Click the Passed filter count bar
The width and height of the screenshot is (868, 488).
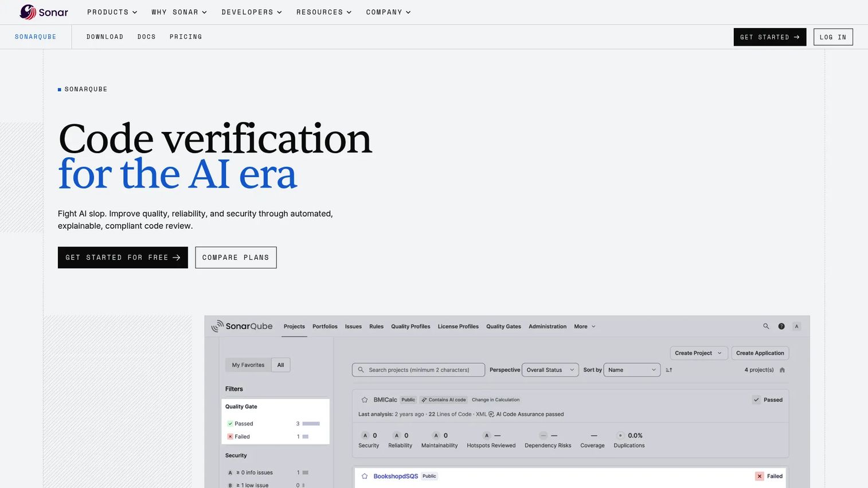[x=311, y=424]
